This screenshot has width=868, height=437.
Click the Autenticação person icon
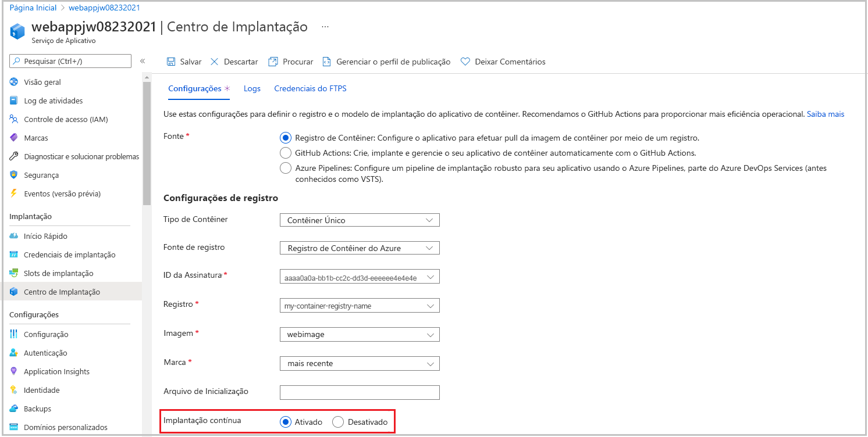[x=14, y=353]
